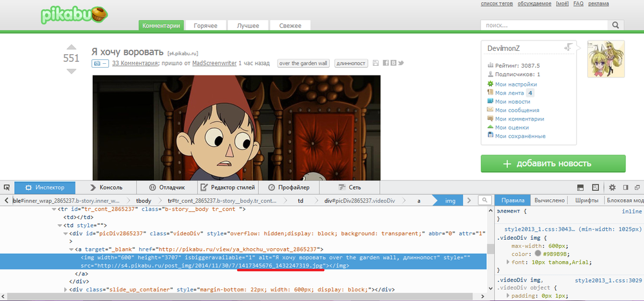Expand the slide_up_container div node
Screen dimensions: 644x301
pyautogui.click(x=63, y=289)
